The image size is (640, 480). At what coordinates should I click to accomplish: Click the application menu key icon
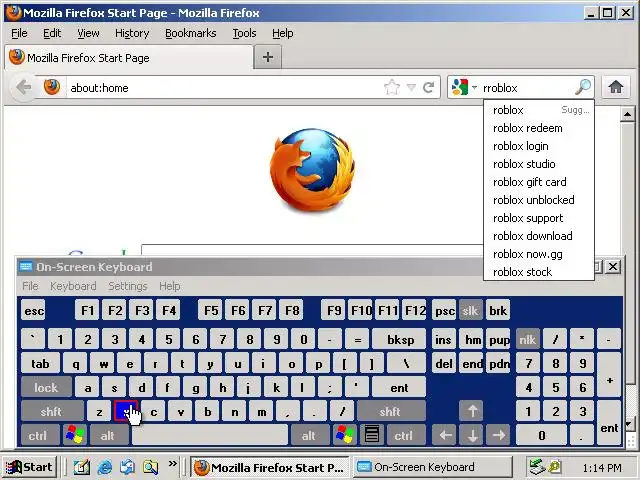[371, 436]
